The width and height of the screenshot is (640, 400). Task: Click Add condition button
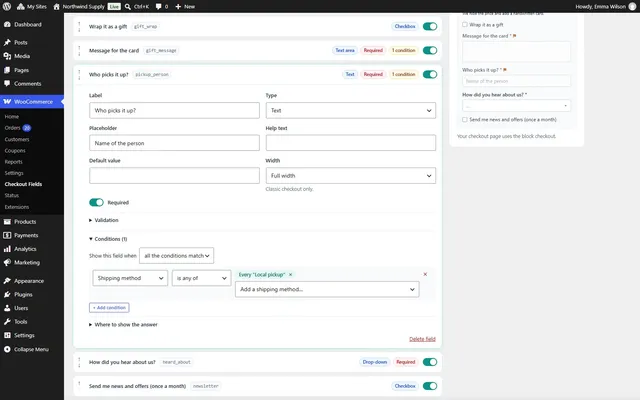[x=109, y=308]
